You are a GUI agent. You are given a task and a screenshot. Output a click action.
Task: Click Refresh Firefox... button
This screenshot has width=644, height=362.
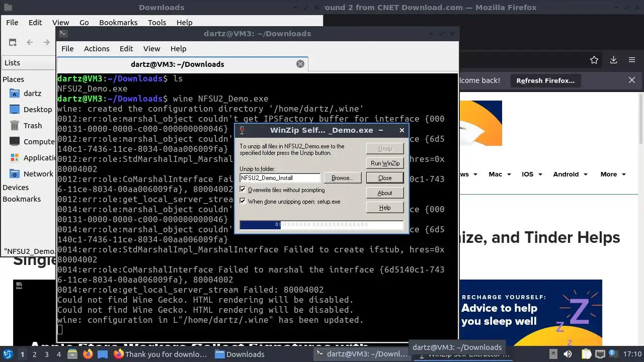pos(545,80)
